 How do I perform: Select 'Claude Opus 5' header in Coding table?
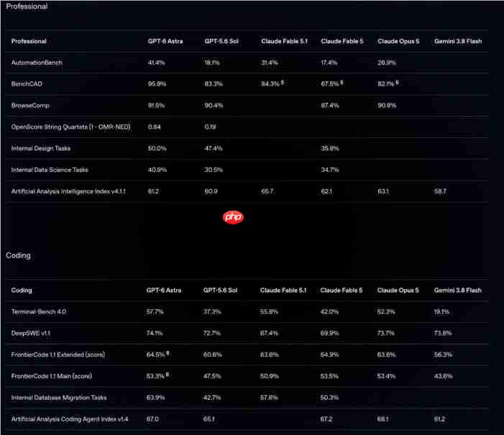[398, 290]
